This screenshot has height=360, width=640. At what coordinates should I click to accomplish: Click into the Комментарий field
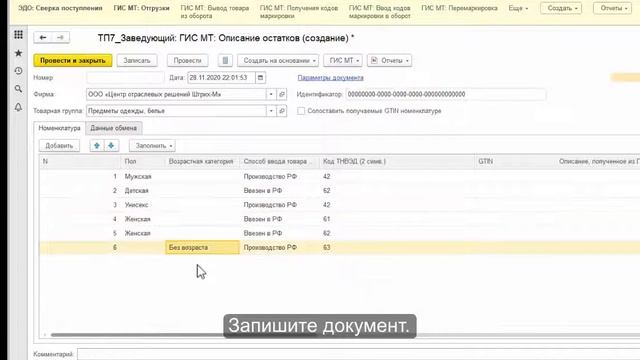(x=358, y=354)
